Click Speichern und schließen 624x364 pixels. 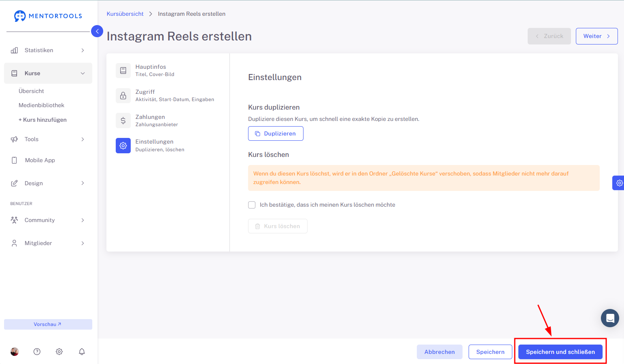560,352
